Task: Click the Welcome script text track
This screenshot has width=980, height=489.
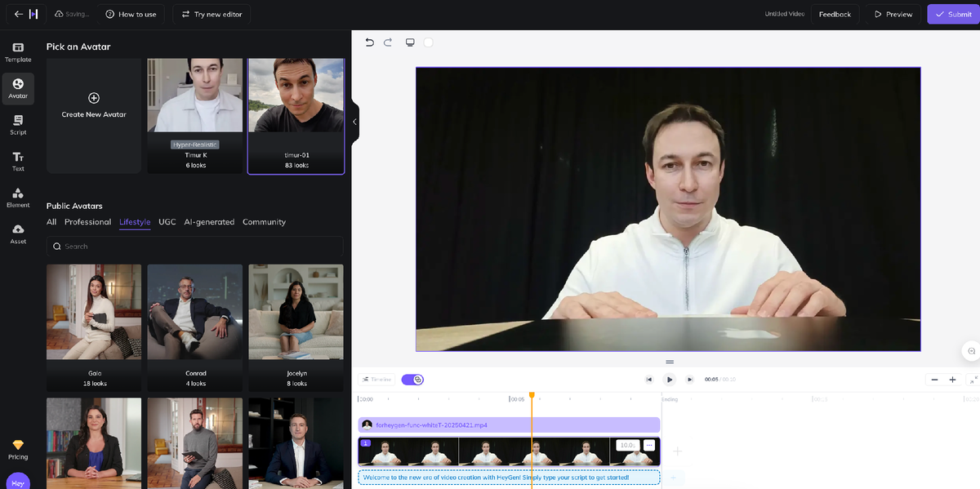Action: [509, 477]
